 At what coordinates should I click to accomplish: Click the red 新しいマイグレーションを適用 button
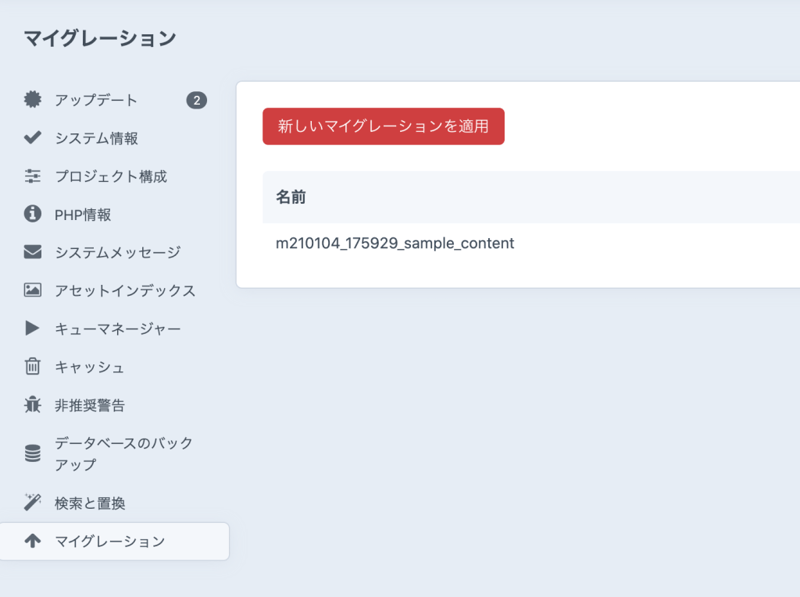(x=383, y=127)
